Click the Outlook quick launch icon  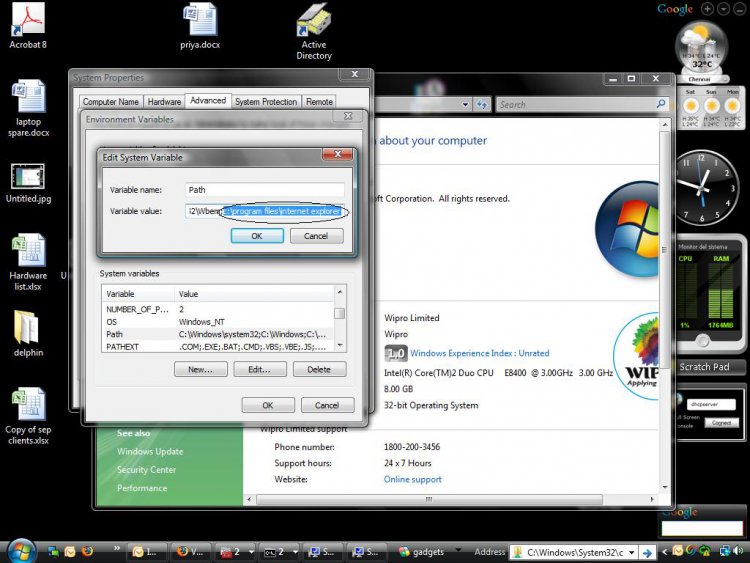(x=70, y=552)
